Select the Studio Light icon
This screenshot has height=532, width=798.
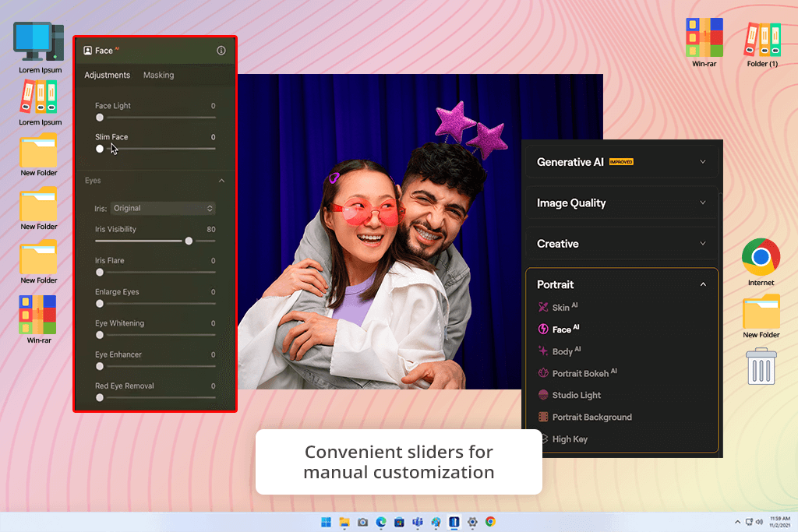[543, 395]
